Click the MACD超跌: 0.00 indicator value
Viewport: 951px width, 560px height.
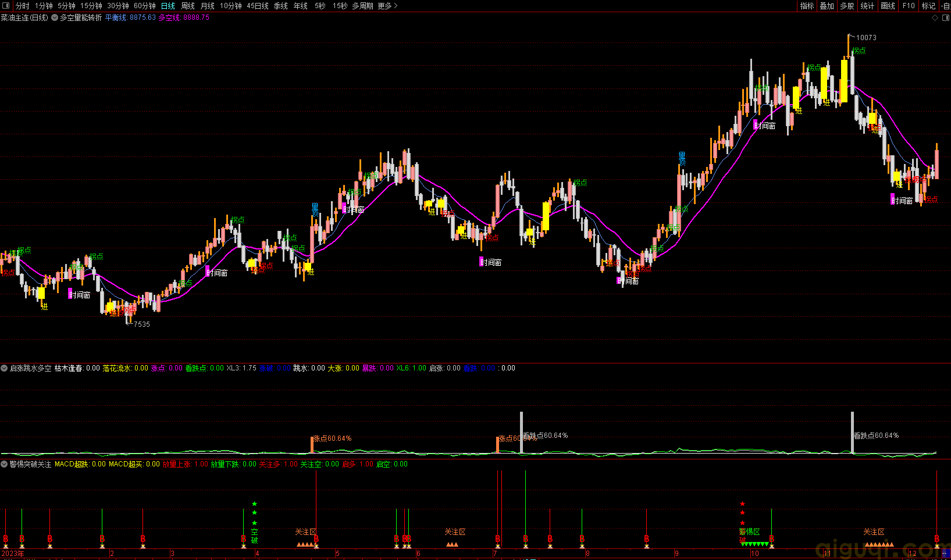tap(80, 464)
